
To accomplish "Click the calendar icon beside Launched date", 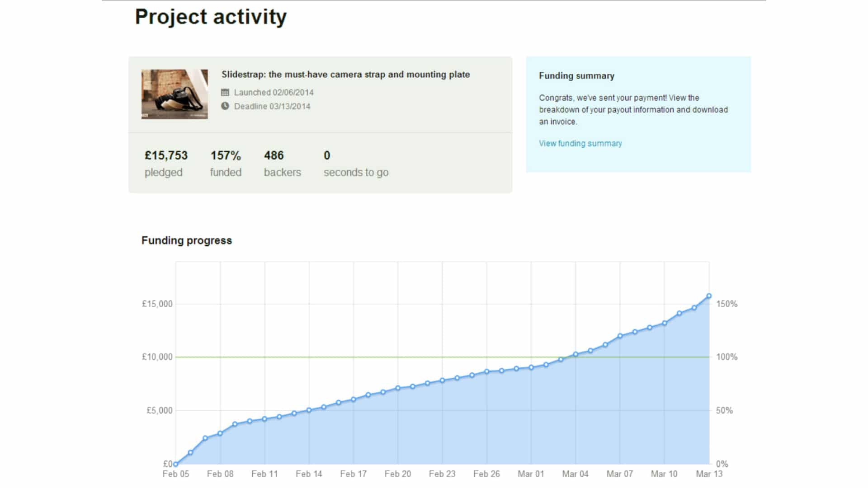I will 225,93.
